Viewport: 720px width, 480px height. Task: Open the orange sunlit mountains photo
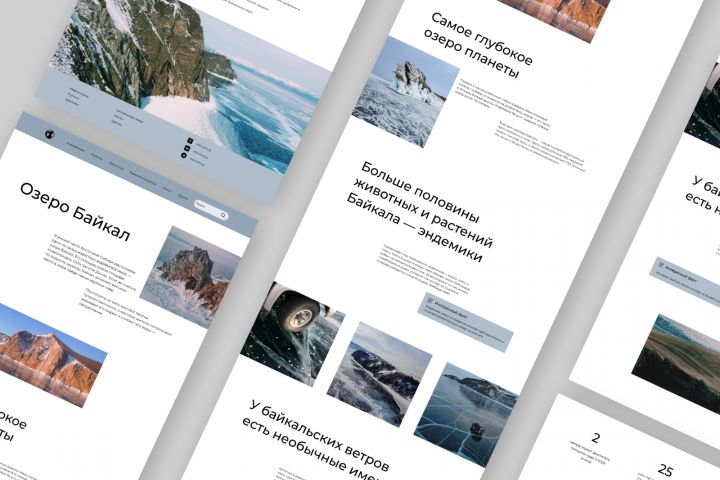coord(49,355)
